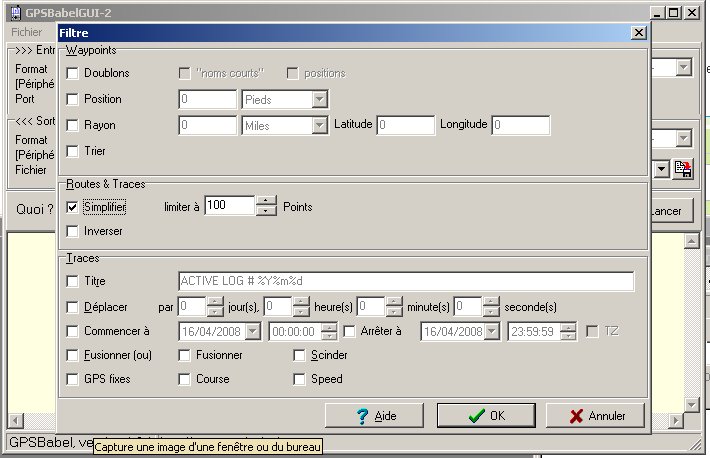
Task: Click the Titre text input field
Action: (405, 281)
